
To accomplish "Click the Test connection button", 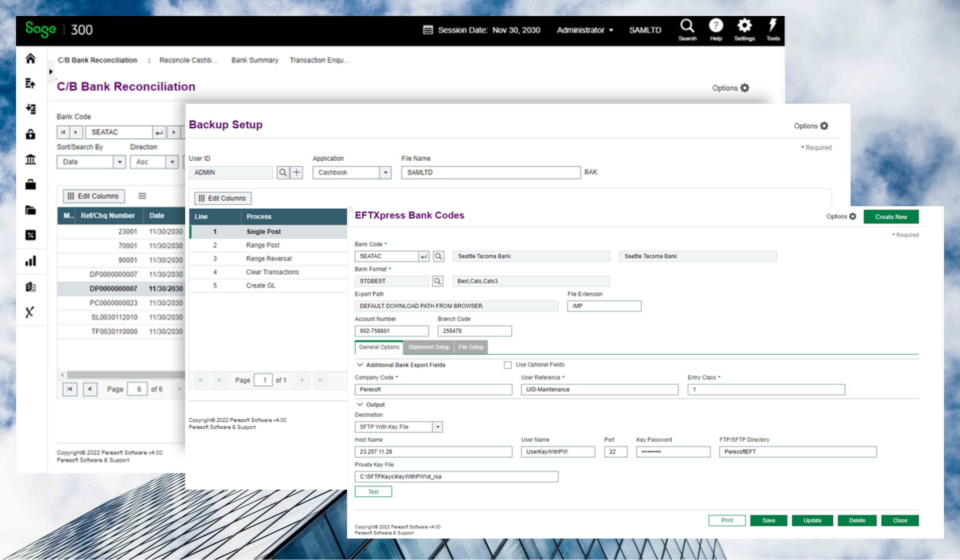I will point(373,492).
